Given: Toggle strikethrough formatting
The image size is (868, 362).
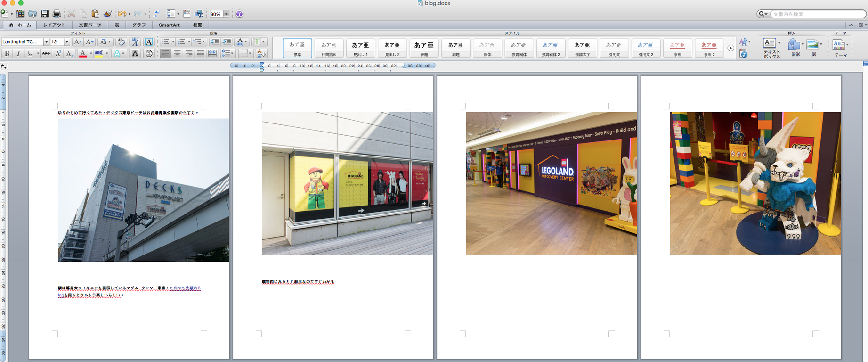Looking at the screenshot, I should [46, 54].
